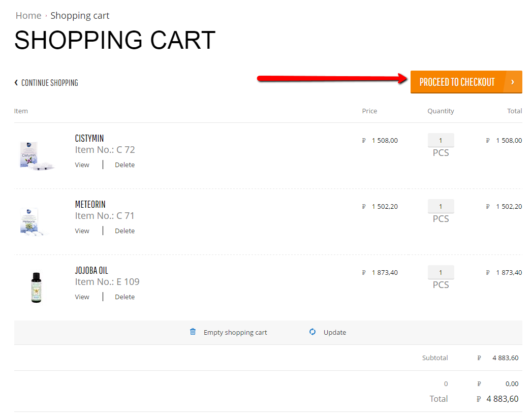This screenshot has height=415, width=532.
Task: Click the Quantity column header
Action: coord(441,111)
